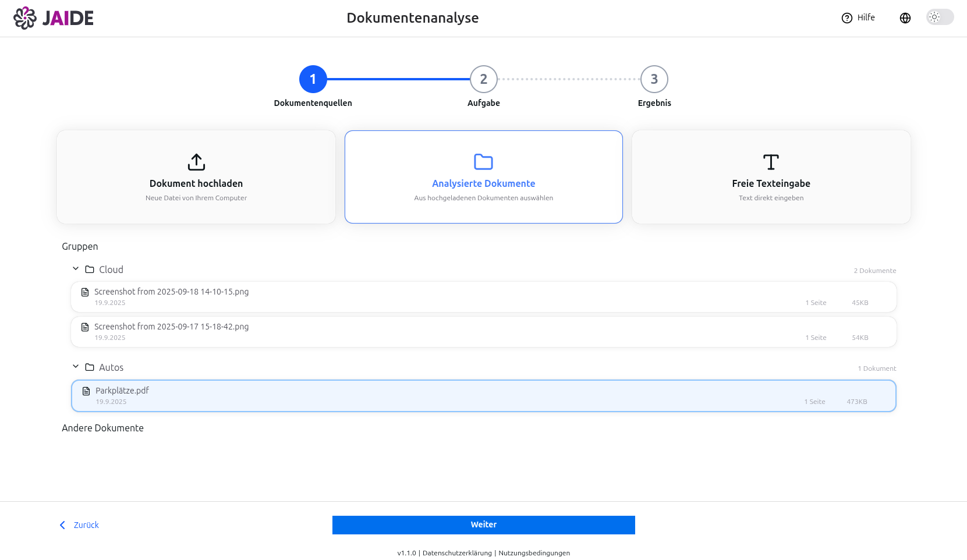Screen dimensions: 967x560
Task: Collapse the Cloud group chevron
Action: [76, 269]
